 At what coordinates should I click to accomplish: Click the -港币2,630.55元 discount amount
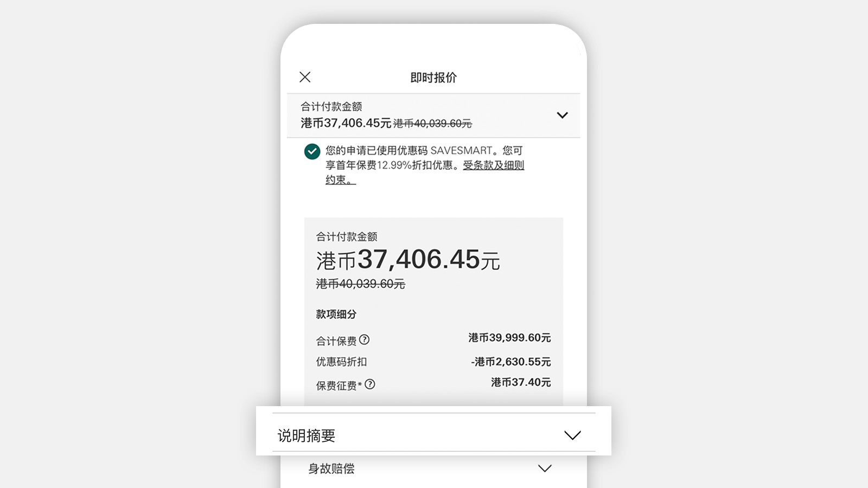click(511, 362)
